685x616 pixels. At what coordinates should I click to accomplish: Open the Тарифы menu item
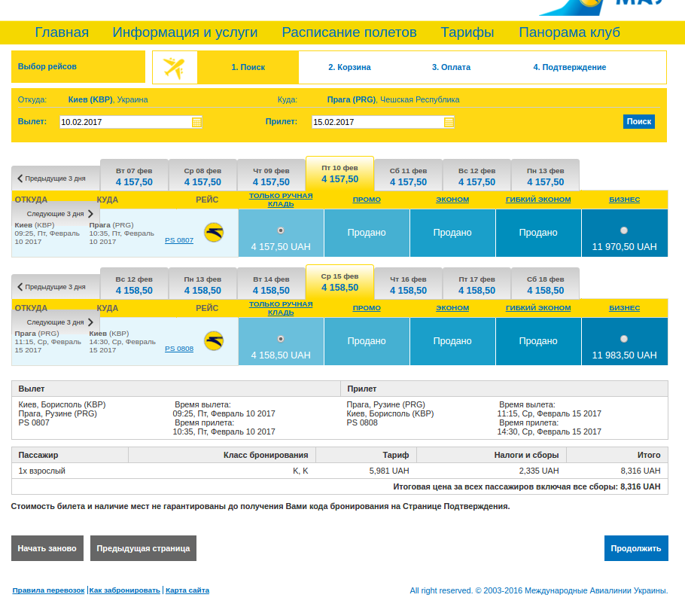pyautogui.click(x=467, y=32)
